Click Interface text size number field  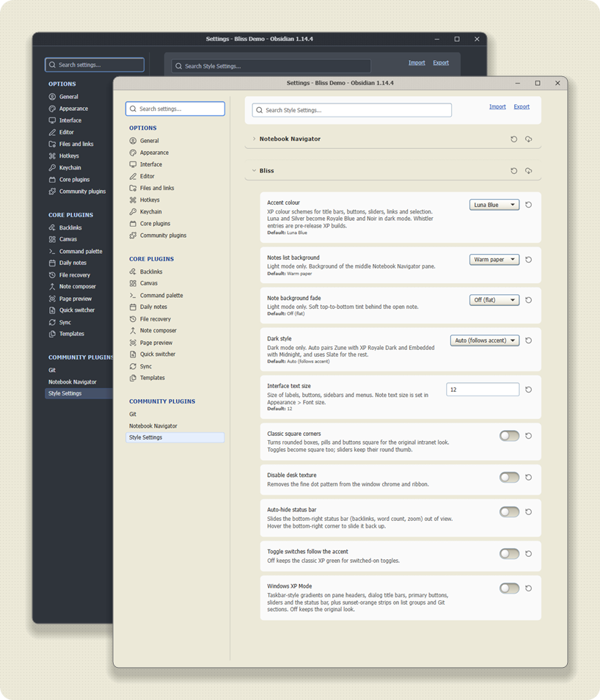[483, 390]
